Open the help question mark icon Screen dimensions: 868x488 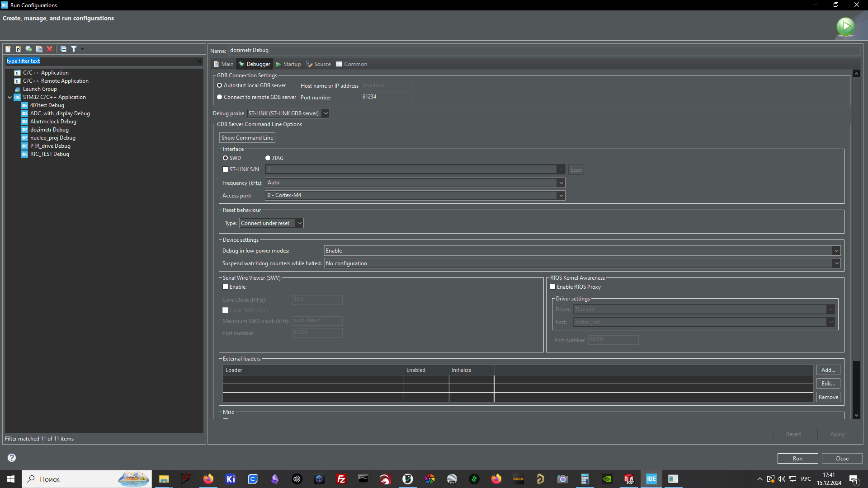point(12,458)
